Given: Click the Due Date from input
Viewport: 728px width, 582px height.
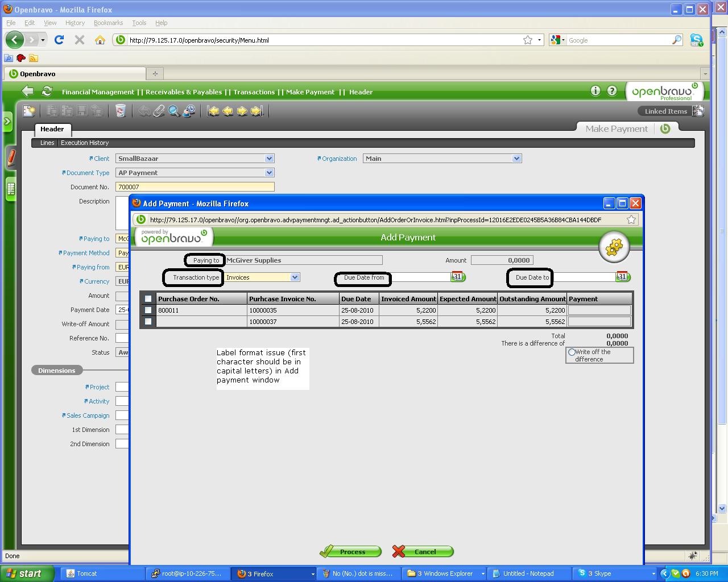Looking at the screenshot, I should (421, 277).
